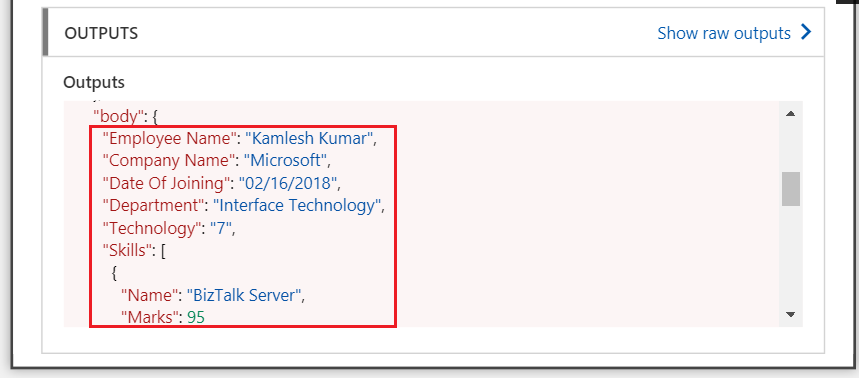Click the "Outputs" label text
Image resolution: width=859 pixels, height=378 pixels.
(x=94, y=82)
